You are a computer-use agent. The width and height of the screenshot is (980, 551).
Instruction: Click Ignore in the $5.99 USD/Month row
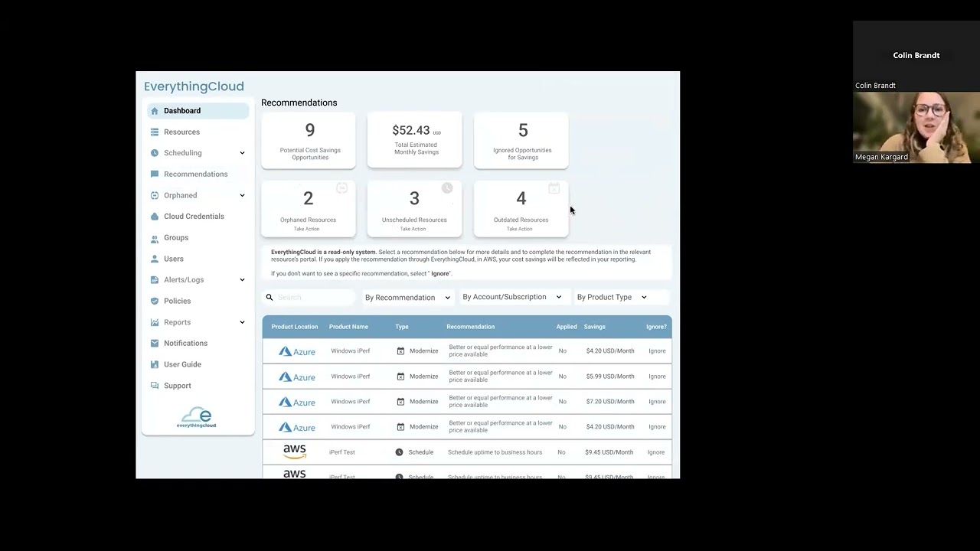click(x=657, y=377)
